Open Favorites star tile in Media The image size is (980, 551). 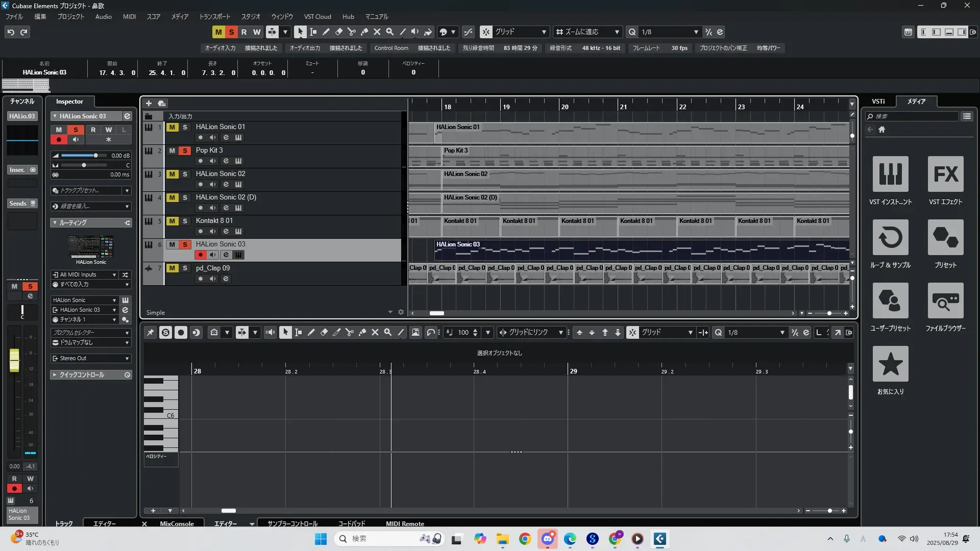coord(890,364)
